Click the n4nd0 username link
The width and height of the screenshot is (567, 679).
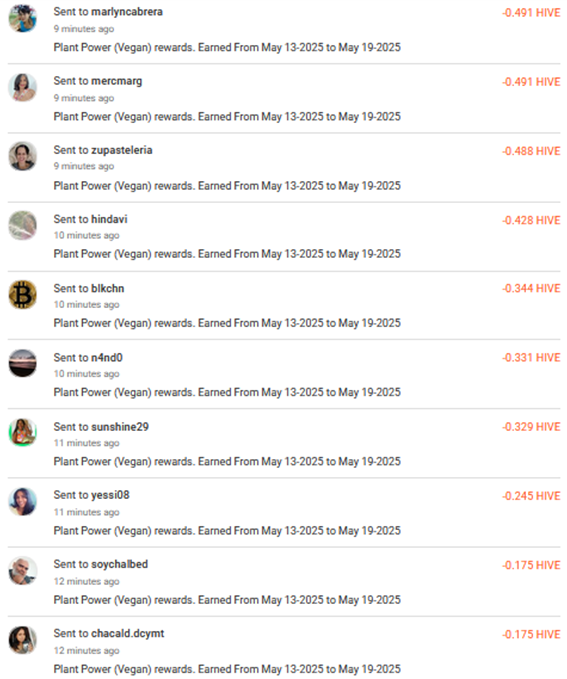pyautogui.click(x=107, y=358)
